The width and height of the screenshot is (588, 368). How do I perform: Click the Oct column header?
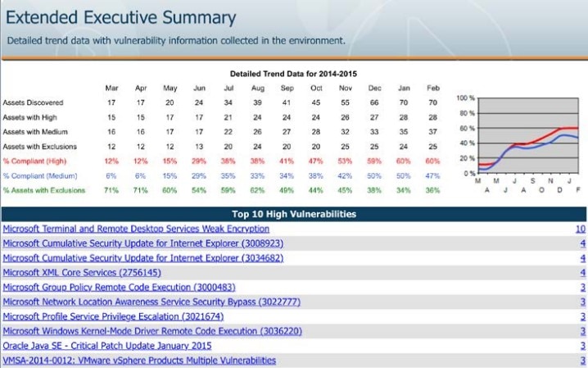(x=316, y=89)
